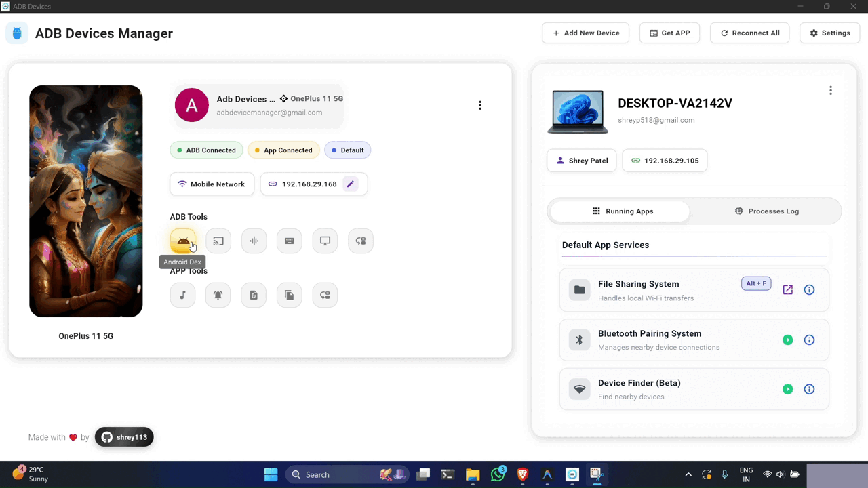Image resolution: width=868 pixels, height=488 pixels.
Task: Switch to the Processes Log tab
Action: [767, 211]
